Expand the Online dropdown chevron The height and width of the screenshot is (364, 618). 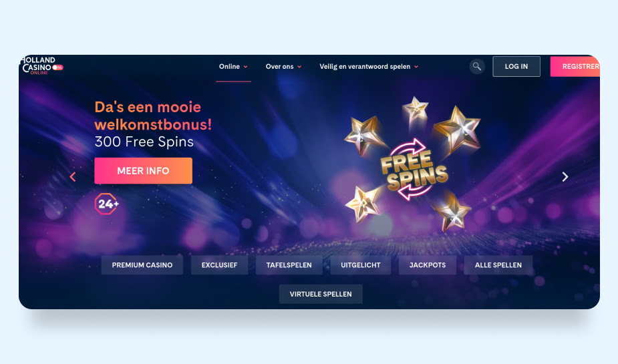(x=246, y=67)
